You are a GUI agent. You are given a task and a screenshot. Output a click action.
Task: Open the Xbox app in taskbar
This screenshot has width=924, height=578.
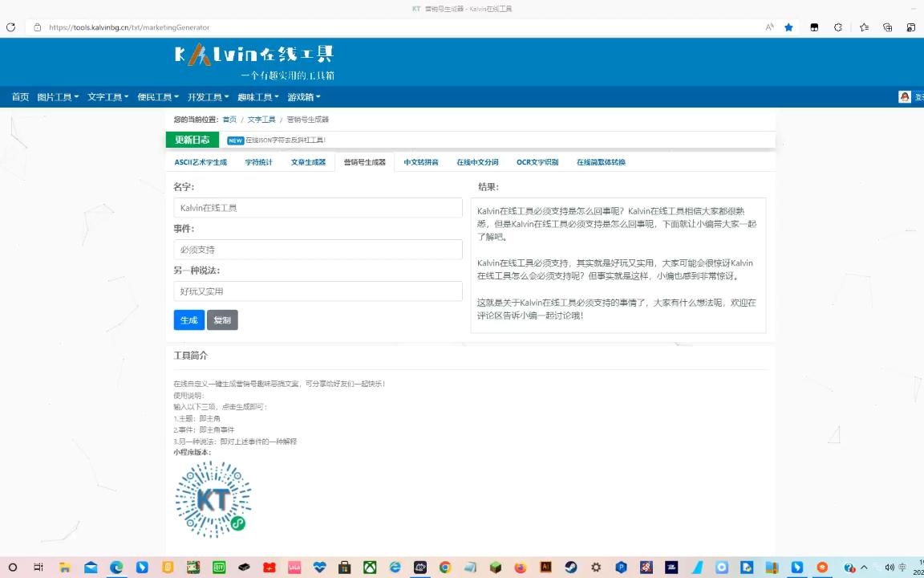click(x=370, y=568)
